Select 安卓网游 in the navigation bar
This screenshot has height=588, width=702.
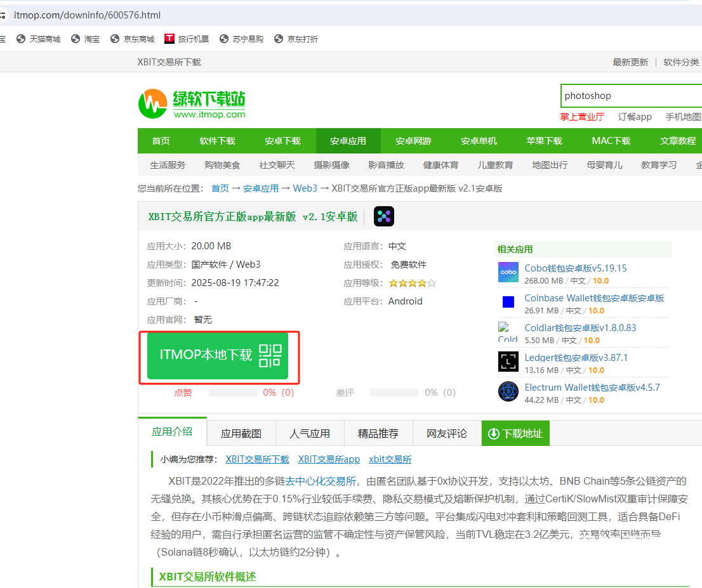(413, 141)
